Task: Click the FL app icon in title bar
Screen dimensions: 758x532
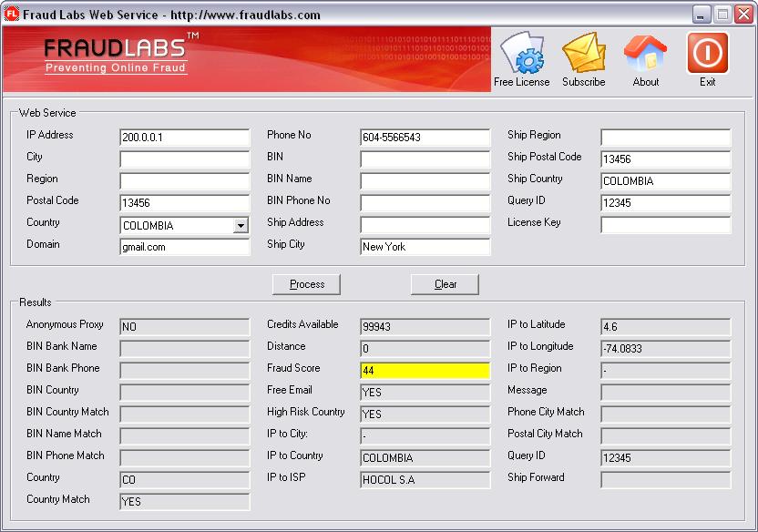Action: coord(11,14)
